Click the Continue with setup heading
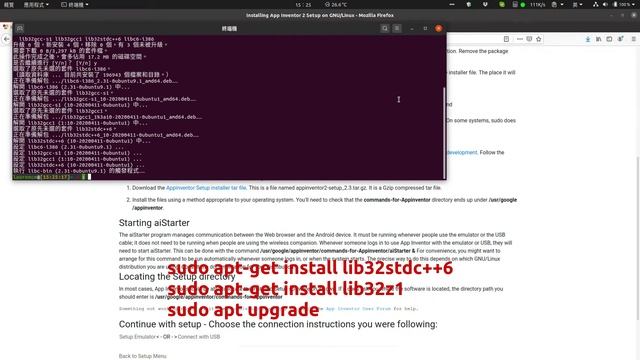 pos(278,324)
